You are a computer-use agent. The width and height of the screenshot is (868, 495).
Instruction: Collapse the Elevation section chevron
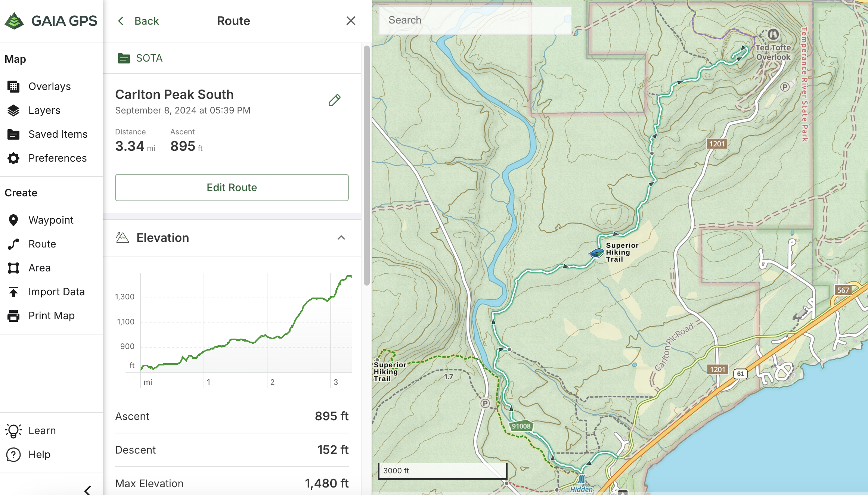(341, 238)
